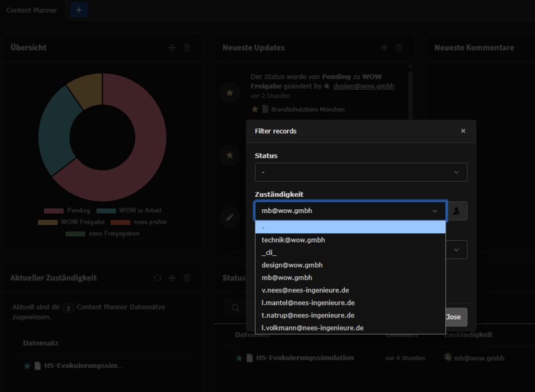
Task: Add a new dashboard tab with plus button
Action: tap(79, 10)
